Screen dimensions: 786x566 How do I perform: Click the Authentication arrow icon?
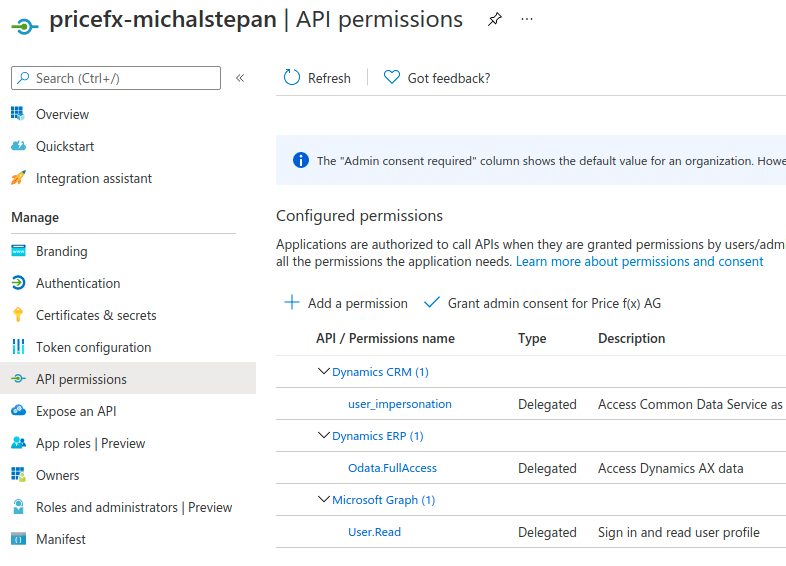pyautogui.click(x=18, y=283)
